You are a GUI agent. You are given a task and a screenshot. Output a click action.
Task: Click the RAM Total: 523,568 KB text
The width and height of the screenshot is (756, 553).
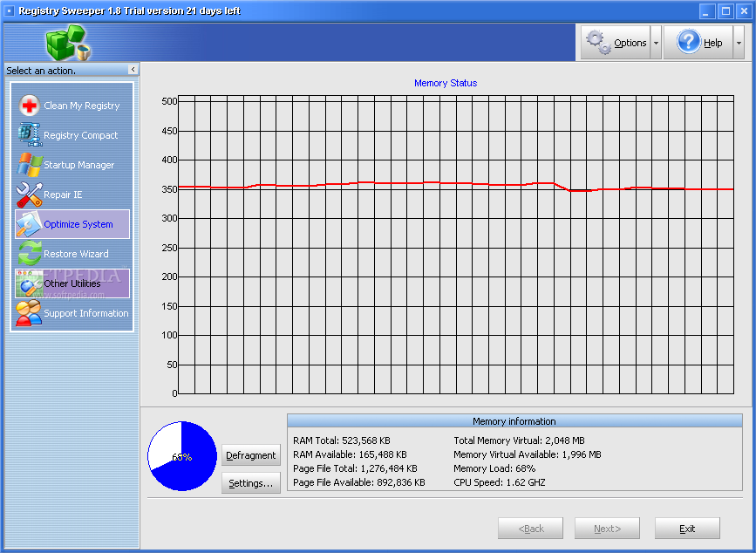[x=341, y=440]
